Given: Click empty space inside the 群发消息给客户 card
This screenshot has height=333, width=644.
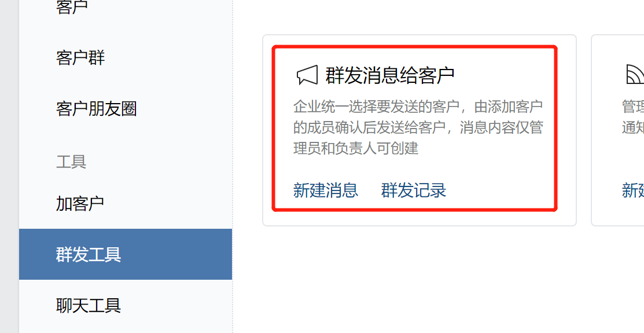Looking at the screenshot, I should click(493, 173).
